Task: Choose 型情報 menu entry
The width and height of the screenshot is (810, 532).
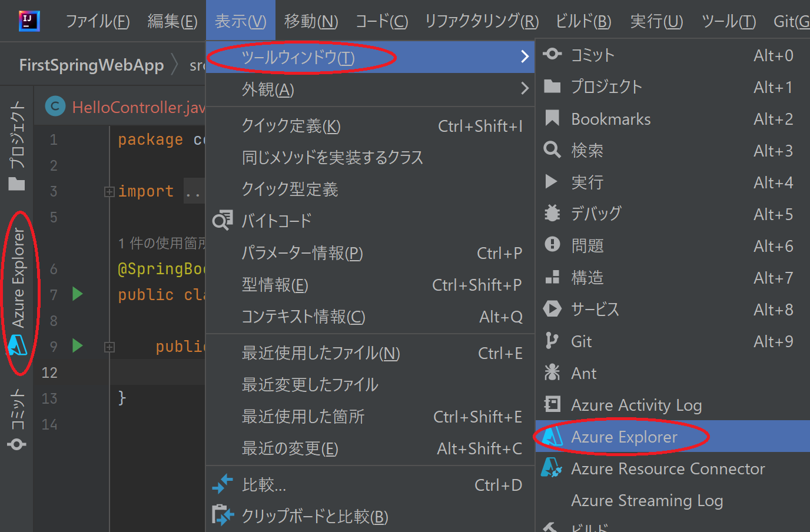Action: [x=370, y=285]
